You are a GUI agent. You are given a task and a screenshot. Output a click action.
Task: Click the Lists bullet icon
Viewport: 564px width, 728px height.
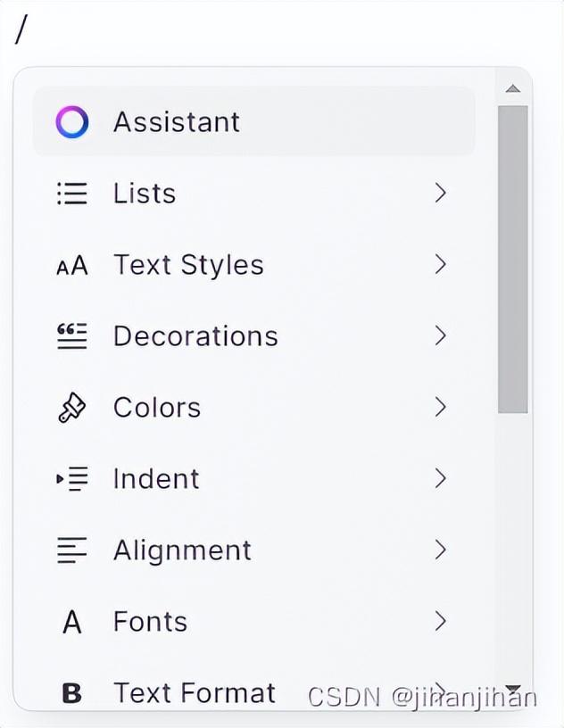[72, 194]
